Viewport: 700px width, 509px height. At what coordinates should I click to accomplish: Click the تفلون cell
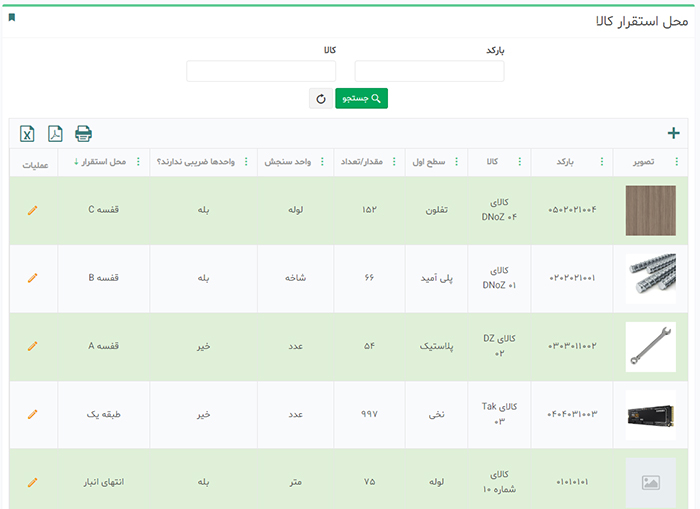tap(436, 210)
